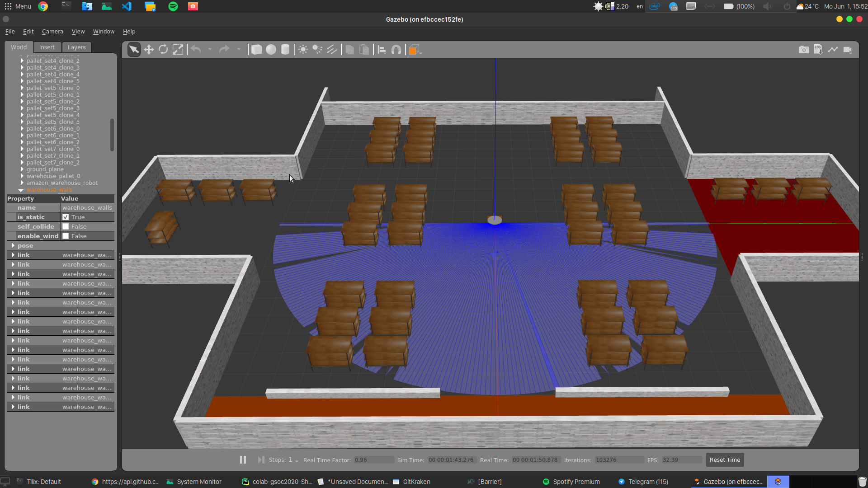The height and width of the screenshot is (488, 868).
Task: Uncheck the is_static checkbox
Action: 66,217
